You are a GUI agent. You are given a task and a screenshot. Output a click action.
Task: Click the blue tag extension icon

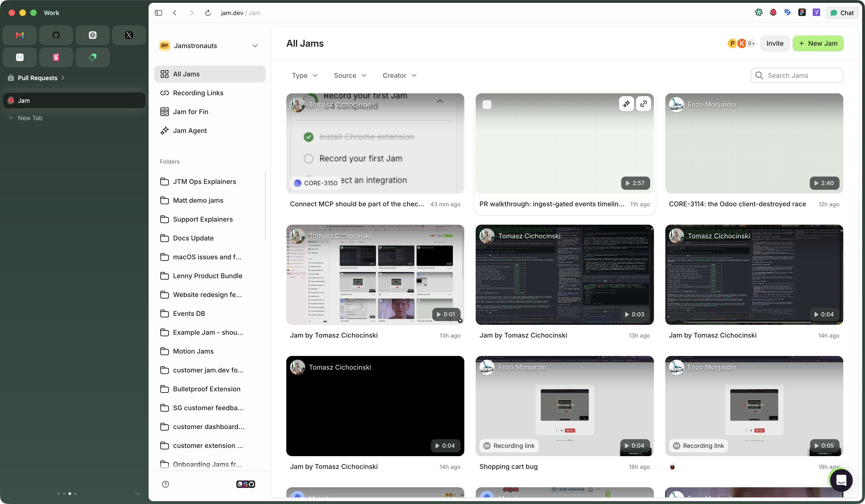pyautogui.click(x=787, y=13)
